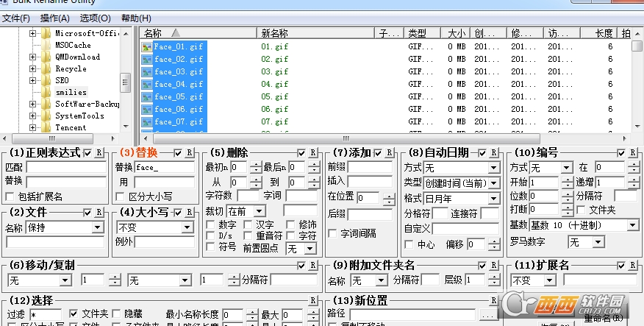Enable the 包括扩展名 checkbox
Screen dimensions: 644x326
point(10,197)
